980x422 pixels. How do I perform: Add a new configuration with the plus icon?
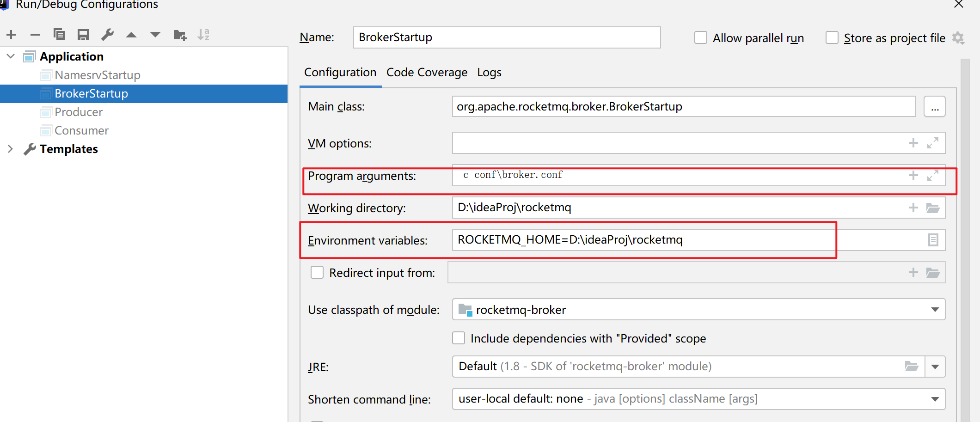click(x=12, y=35)
